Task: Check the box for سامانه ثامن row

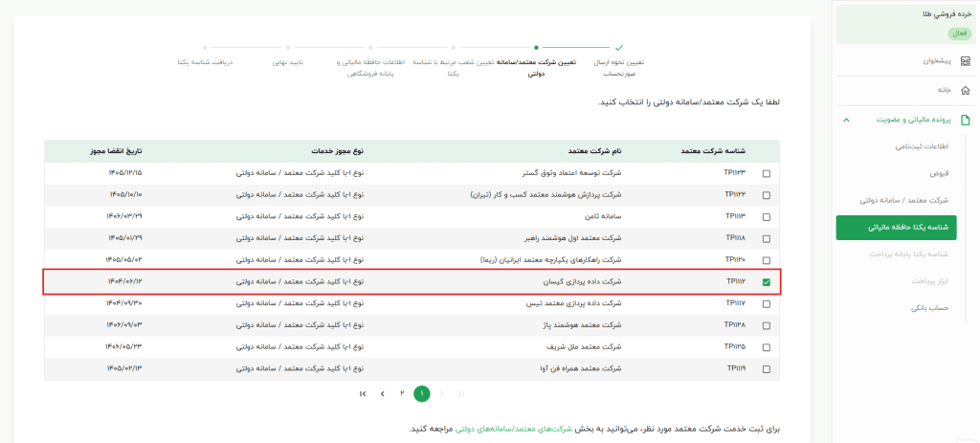Action: [x=766, y=216]
